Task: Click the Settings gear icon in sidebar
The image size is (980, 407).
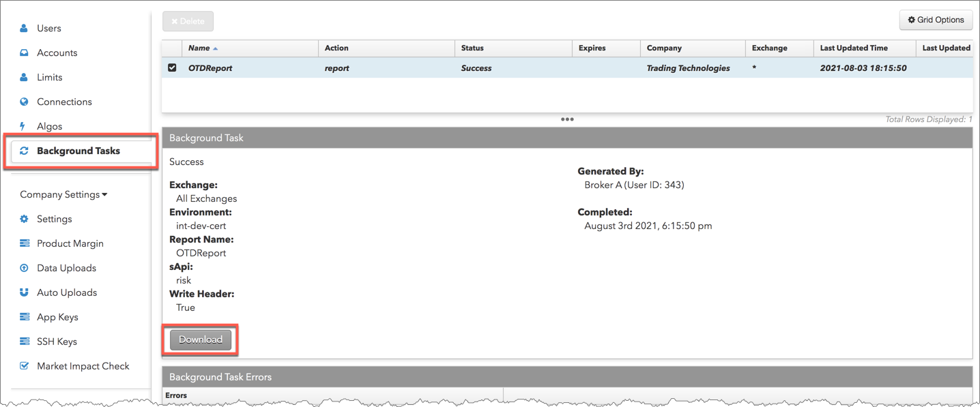Action: pos(24,220)
